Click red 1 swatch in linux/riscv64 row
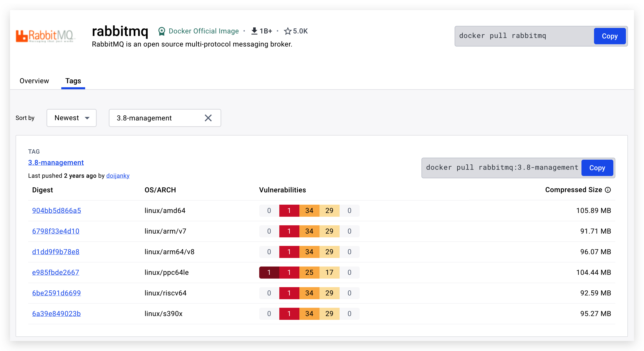This screenshot has height=351, width=644. 289,293
